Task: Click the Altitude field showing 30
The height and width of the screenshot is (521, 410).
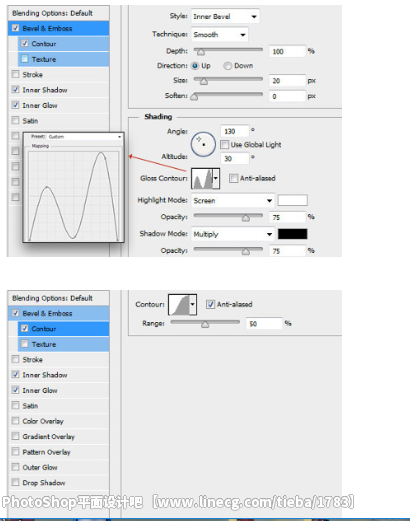Action: tap(235, 158)
